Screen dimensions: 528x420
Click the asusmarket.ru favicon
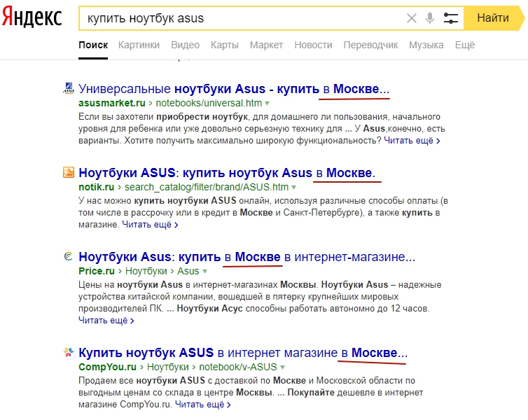coord(69,88)
